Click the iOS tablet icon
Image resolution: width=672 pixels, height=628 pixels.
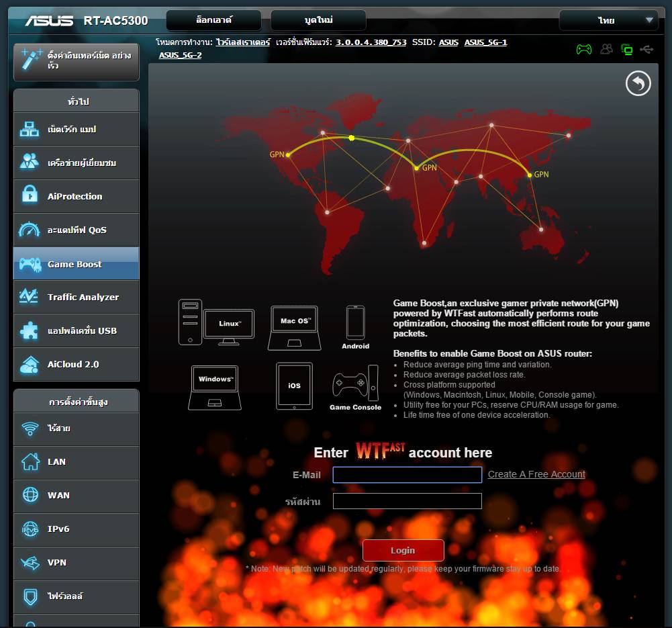click(294, 386)
